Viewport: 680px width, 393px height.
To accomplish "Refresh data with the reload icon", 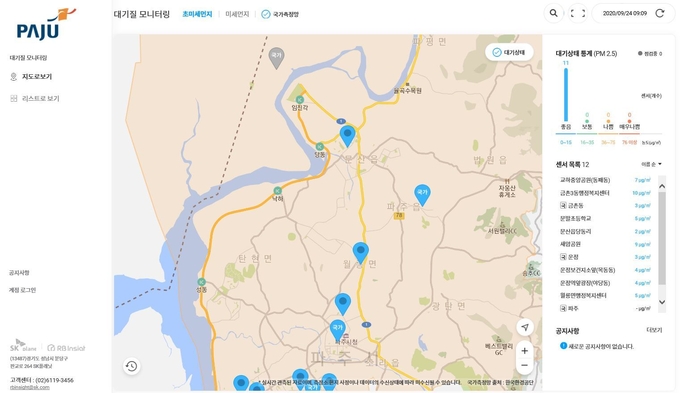I will (660, 13).
